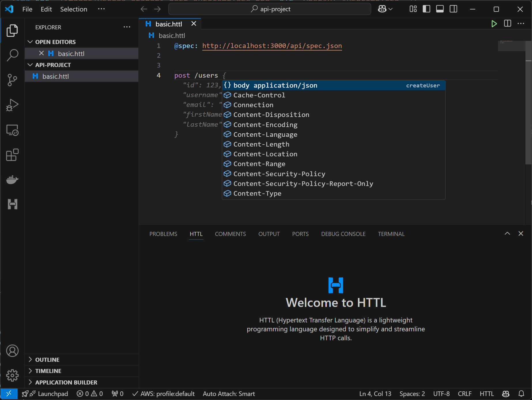Open the Selection menu
Screen dimensions: 532x400
73,9
